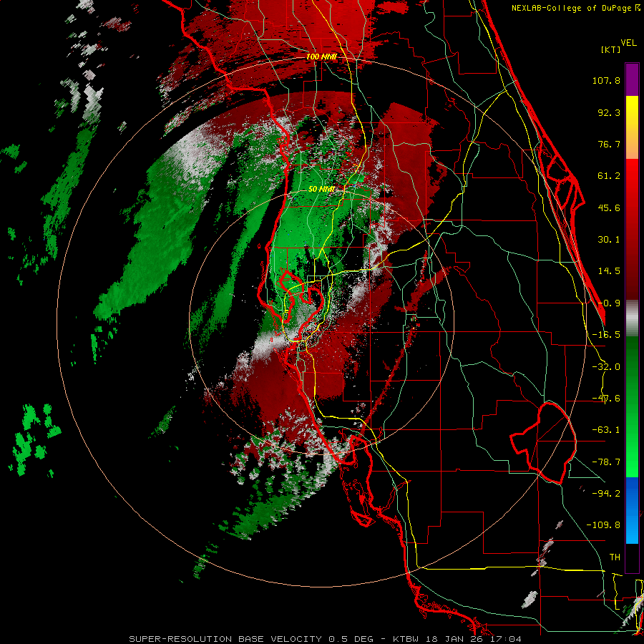This screenshot has width=644, height=644.
Task: Click the 45.6 legend value
Action: click(609, 208)
